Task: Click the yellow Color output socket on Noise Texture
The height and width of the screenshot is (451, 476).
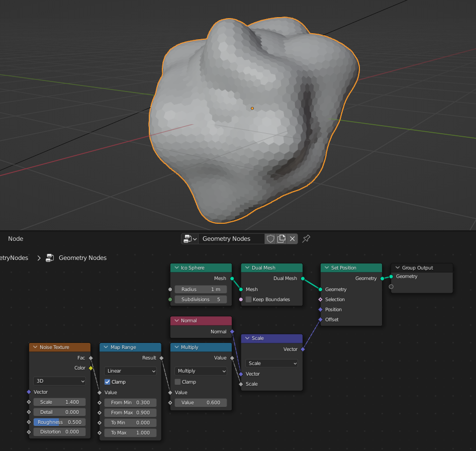Action: [91, 368]
